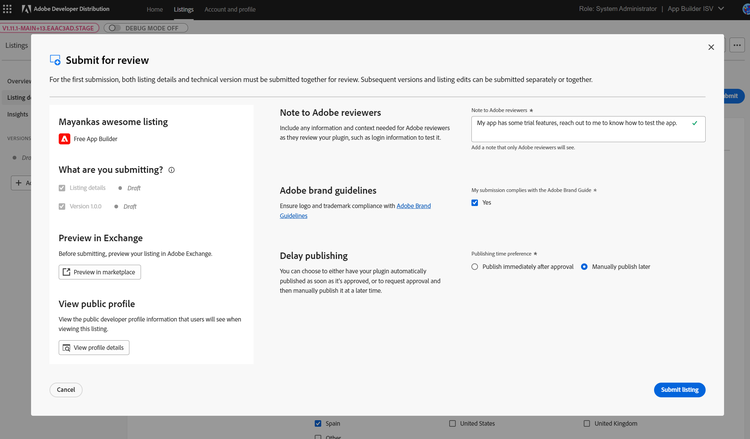Click Mayankas awesome listing title
The height and width of the screenshot is (439, 750).
pyautogui.click(x=113, y=122)
